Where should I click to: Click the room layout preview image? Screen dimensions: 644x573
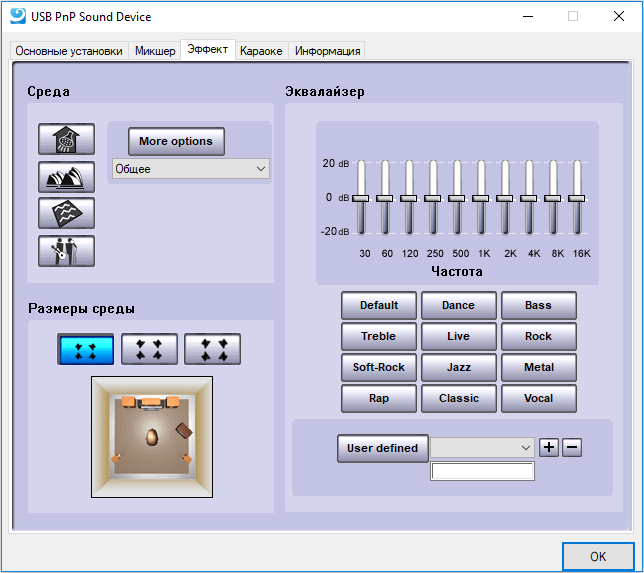tap(152, 437)
